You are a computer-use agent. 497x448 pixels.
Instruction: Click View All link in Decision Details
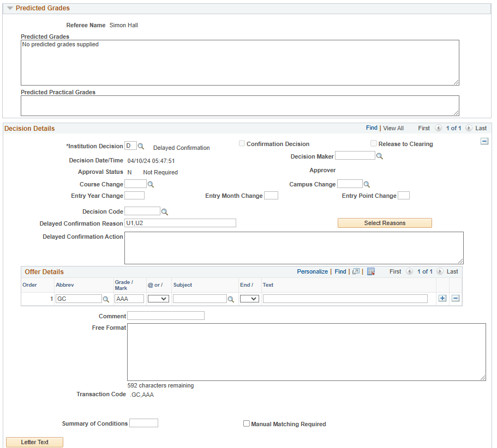click(393, 128)
